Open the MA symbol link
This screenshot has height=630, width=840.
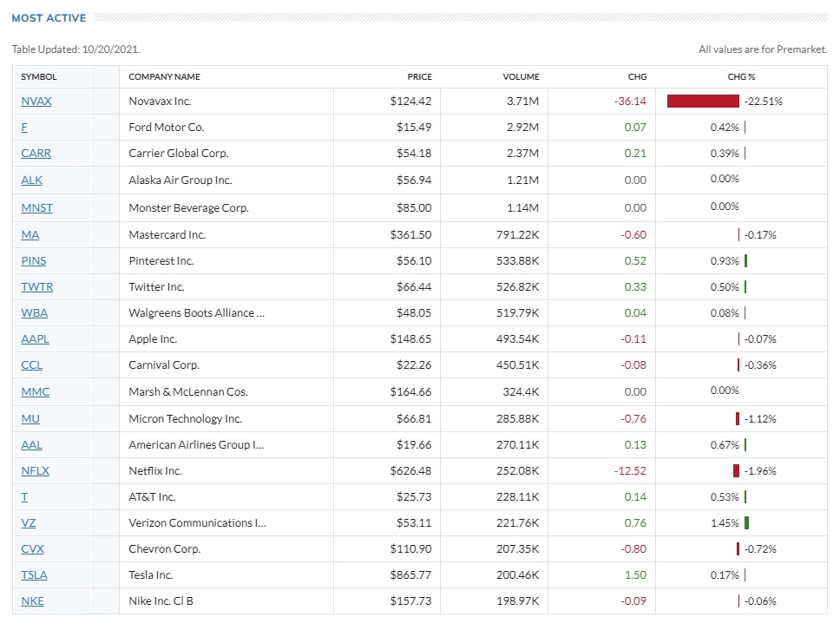[x=30, y=234]
